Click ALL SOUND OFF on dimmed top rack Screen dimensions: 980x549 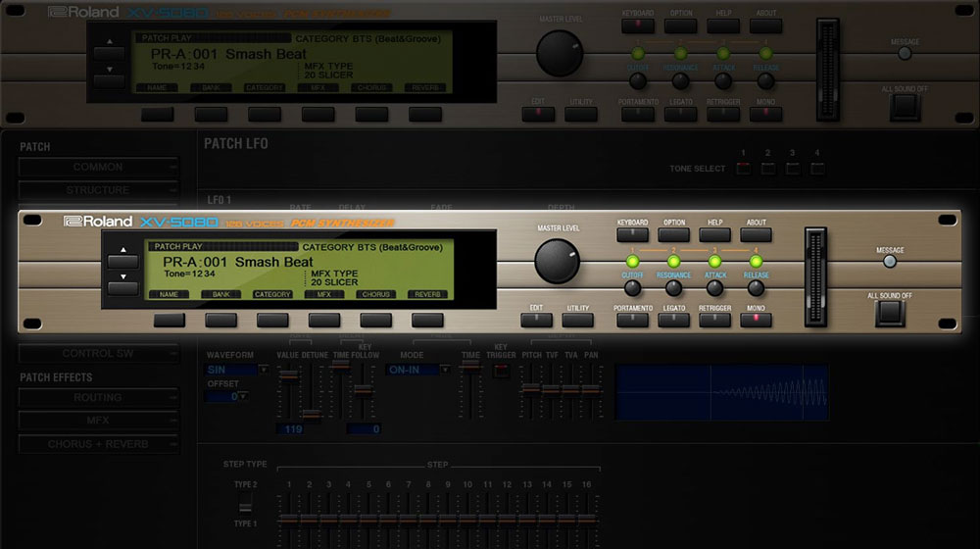[x=905, y=108]
